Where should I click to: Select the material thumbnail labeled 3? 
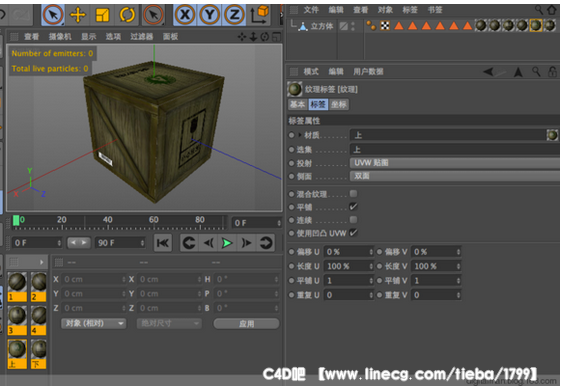point(17,320)
